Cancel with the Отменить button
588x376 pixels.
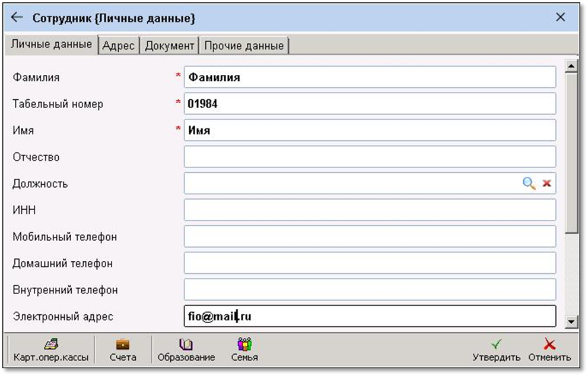[x=549, y=350]
